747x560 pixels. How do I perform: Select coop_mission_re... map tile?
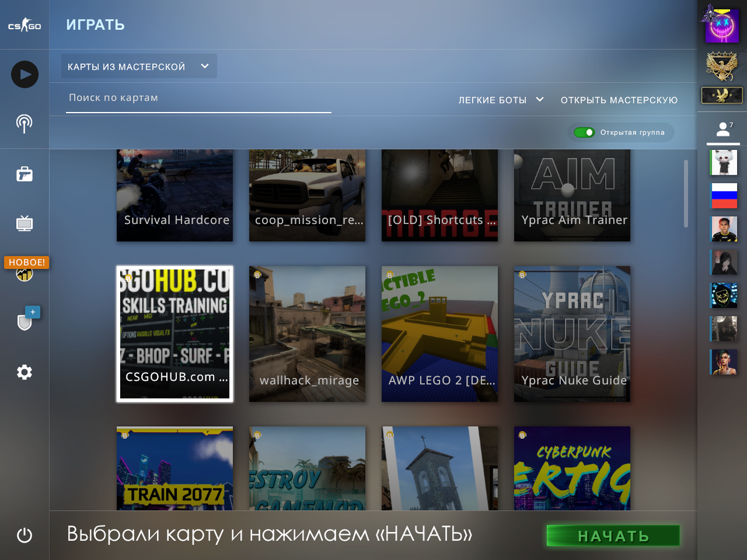click(308, 195)
